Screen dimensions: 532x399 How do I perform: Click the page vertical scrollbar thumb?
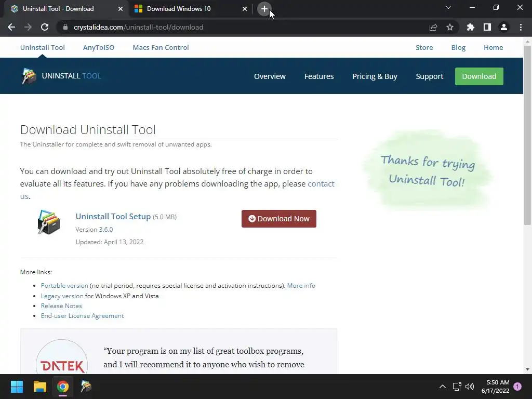click(527, 135)
